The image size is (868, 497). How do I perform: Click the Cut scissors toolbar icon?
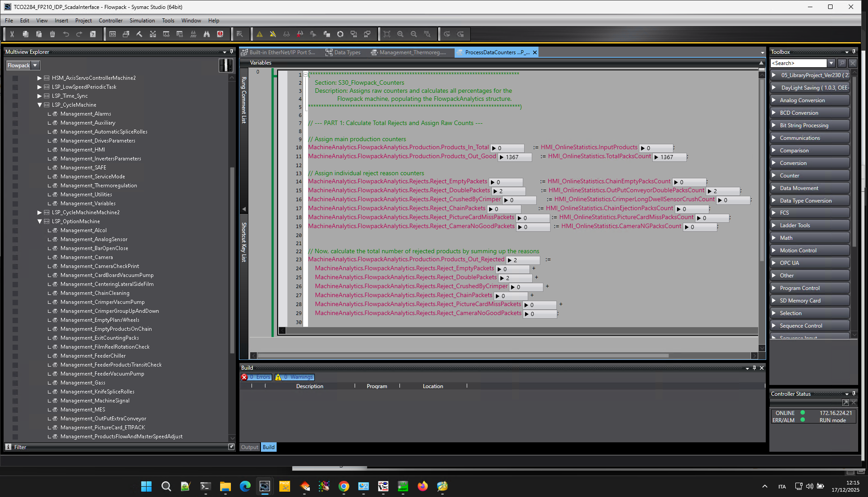click(x=12, y=34)
